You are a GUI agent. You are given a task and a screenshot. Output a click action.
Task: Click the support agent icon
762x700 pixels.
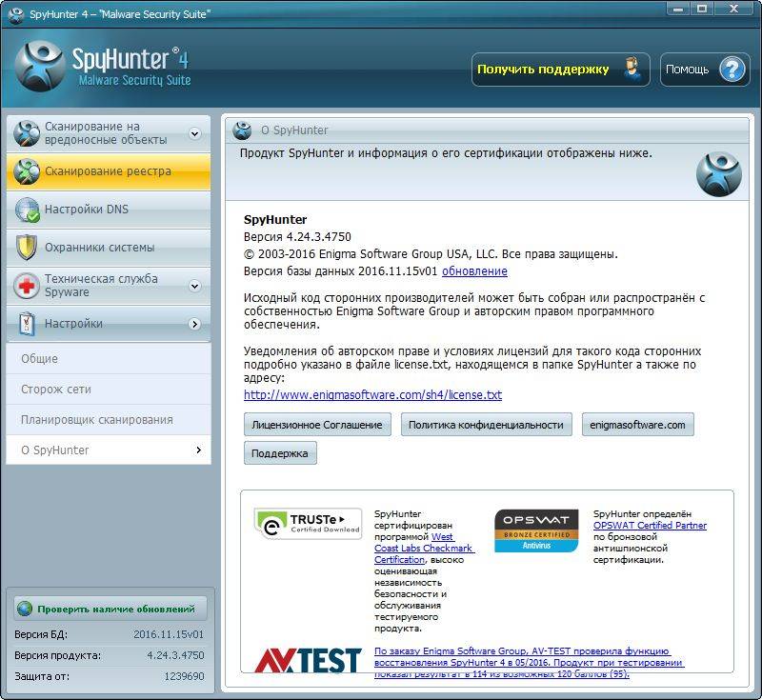(632, 70)
